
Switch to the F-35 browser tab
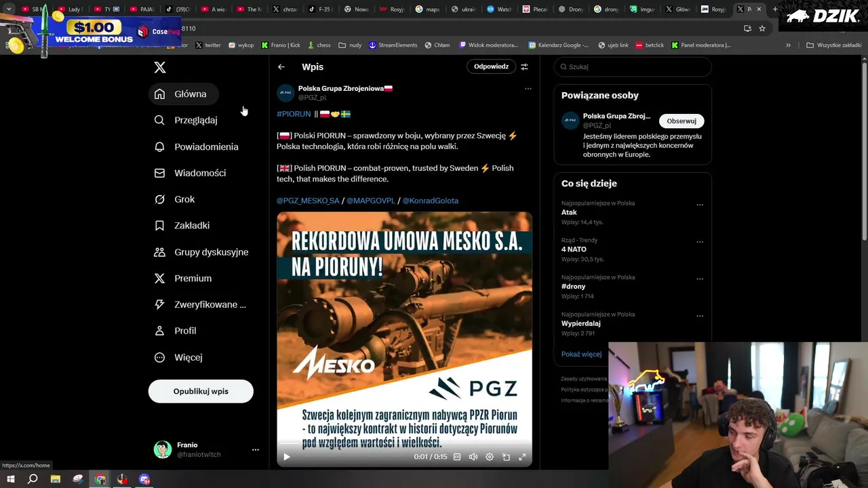pyautogui.click(x=321, y=9)
